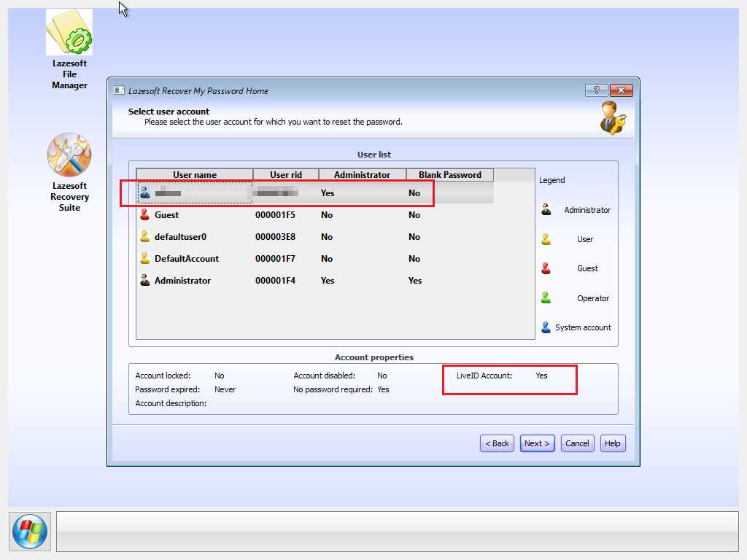
Task: Go to previous step with Back button
Action: click(497, 443)
